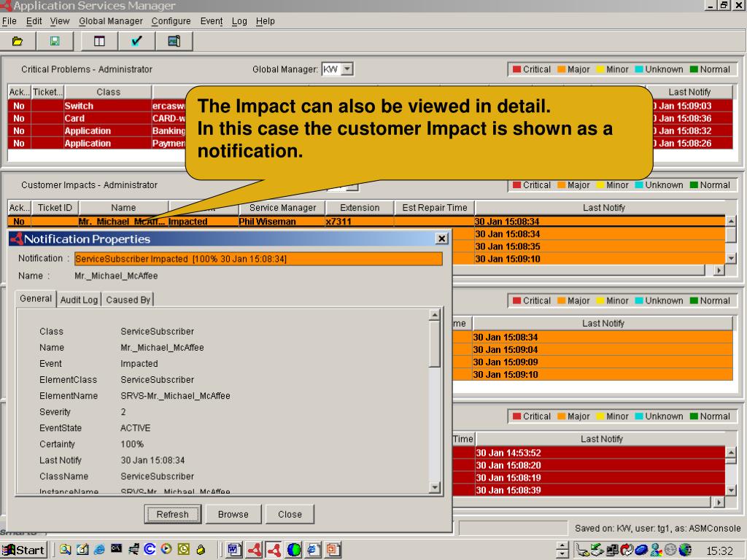This screenshot has height=560, width=747.
Task: Click the orange ServiceSubscriber Impacted notification field
Action: click(x=258, y=259)
